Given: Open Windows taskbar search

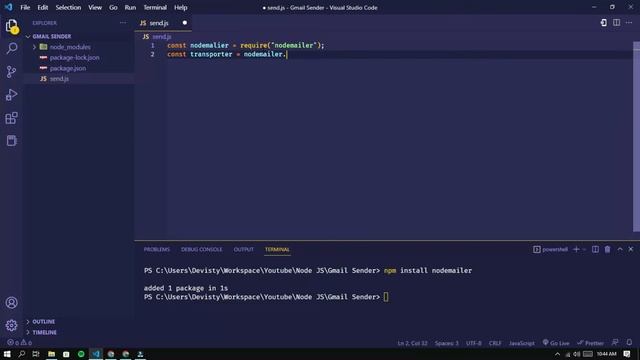Looking at the screenshot, I should pyautogui.click(x=22, y=354).
